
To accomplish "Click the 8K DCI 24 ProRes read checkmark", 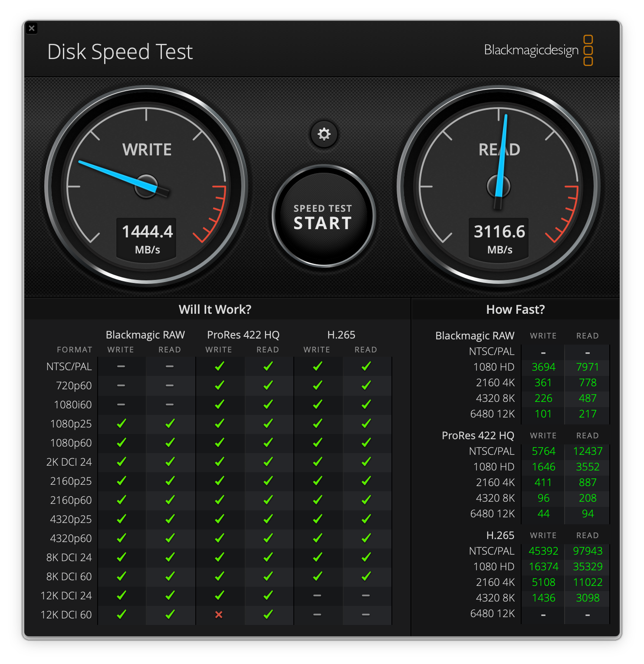I will coord(268,557).
